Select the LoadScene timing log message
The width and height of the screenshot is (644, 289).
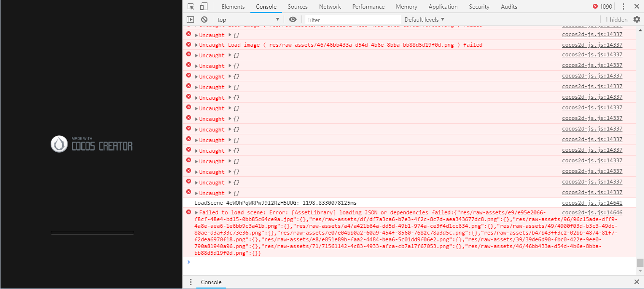coord(275,203)
